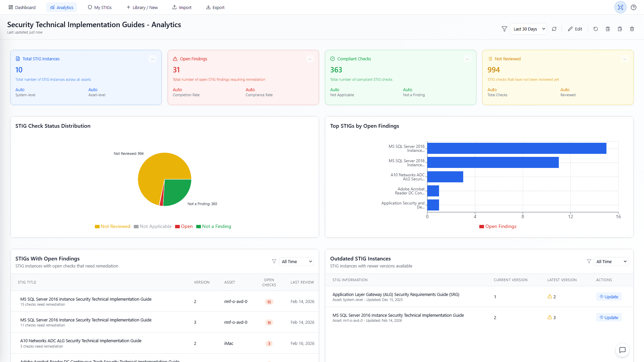
Task: Open the filter options for analytics
Action: tap(504, 29)
